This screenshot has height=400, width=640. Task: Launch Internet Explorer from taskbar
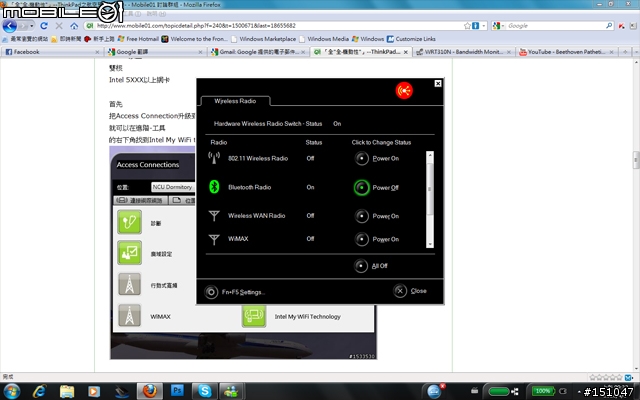pos(40,391)
